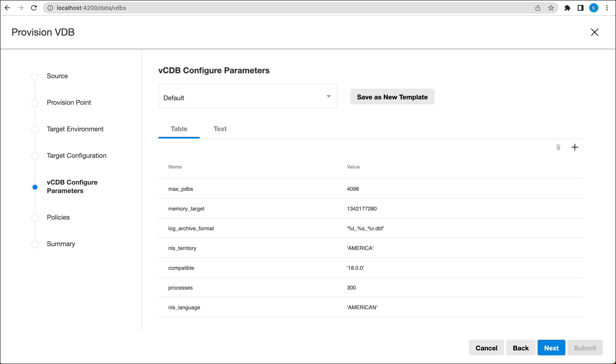Switch to the Text tab
Image resolution: width=616 pixels, height=364 pixels.
tap(220, 129)
